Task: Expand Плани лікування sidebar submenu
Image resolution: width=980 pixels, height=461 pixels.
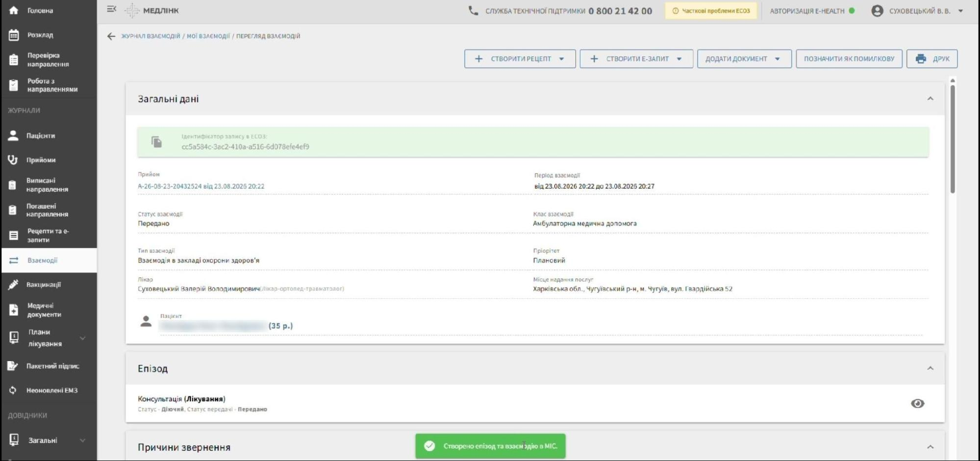Action: pos(83,338)
